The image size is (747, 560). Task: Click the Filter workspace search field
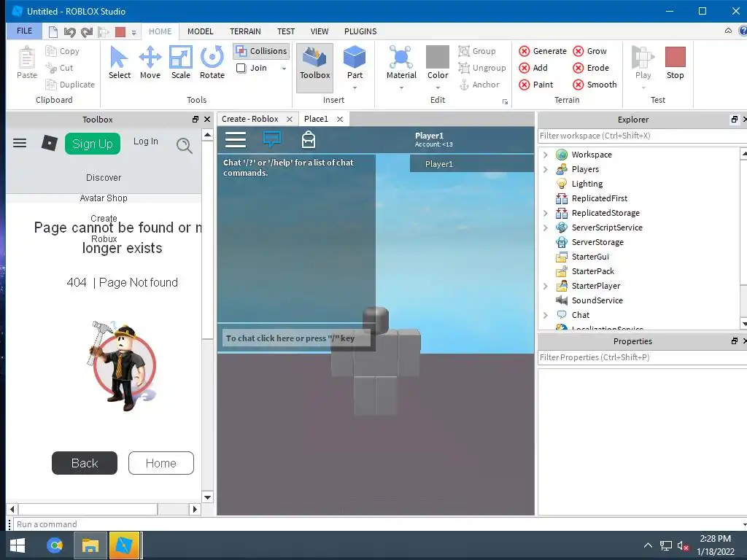tap(642, 136)
